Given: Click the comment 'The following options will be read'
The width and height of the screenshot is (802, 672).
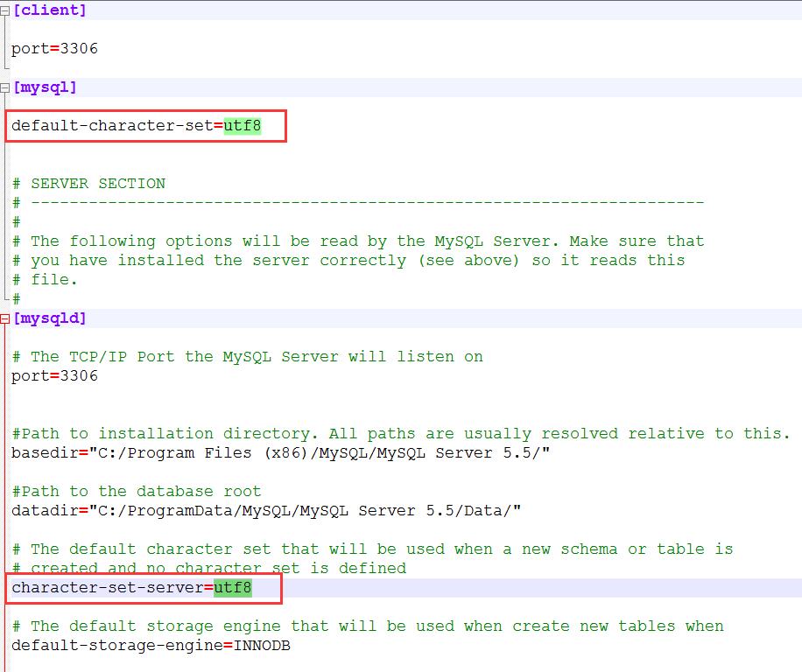Looking at the screenshot, I should pos(358,241).
